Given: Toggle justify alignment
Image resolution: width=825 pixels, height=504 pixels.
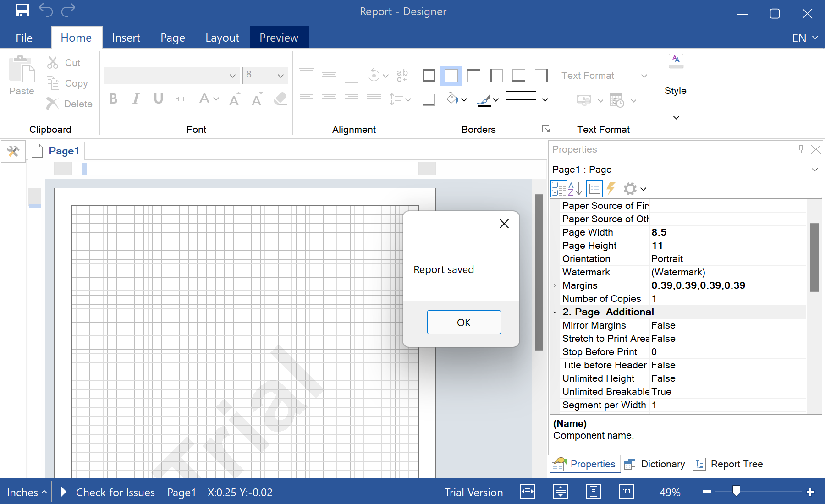Looking at the screenshot, I should [x=374, y=99].
